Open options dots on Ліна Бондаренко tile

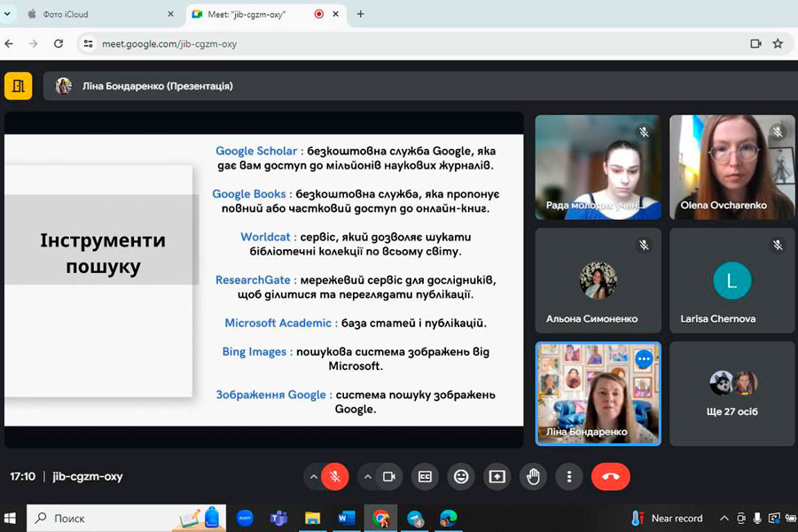coord(644,359)
